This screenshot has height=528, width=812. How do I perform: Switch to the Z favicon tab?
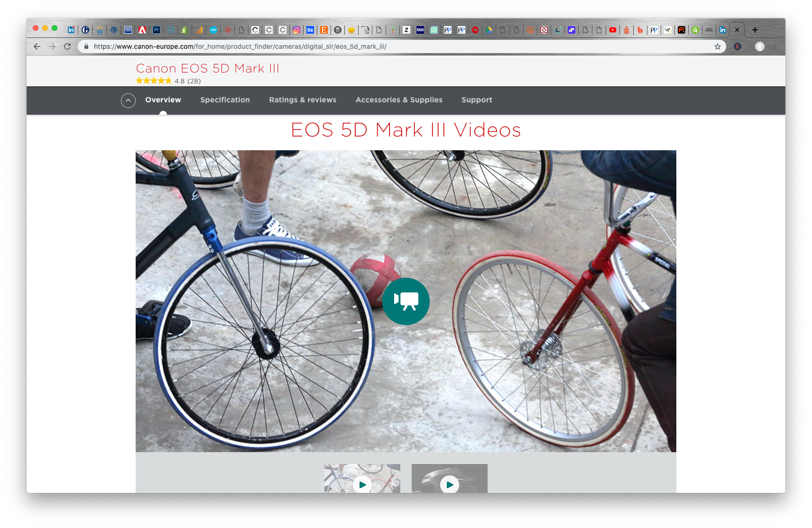[406, 30]
